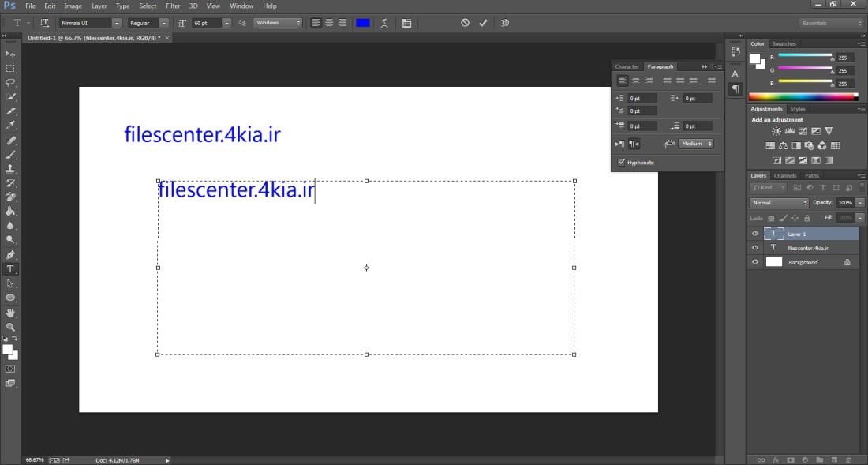Add a Brightness/Contrast adjustment
The height and width of the screenshot is (465, 868).
pyautogui.click(x=776, y=131)
